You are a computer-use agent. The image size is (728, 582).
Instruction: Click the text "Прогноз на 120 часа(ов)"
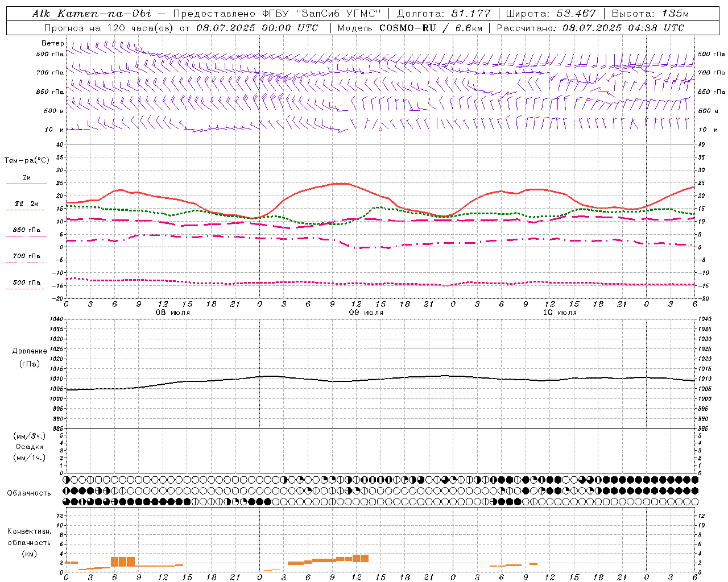coord(110,28)
